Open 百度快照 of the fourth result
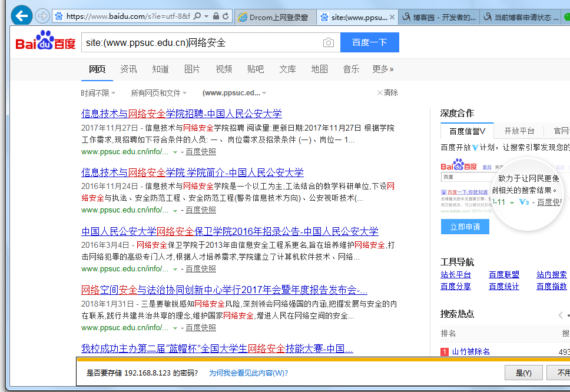Viewport: 570px width, 392px height. click(201, 328)
